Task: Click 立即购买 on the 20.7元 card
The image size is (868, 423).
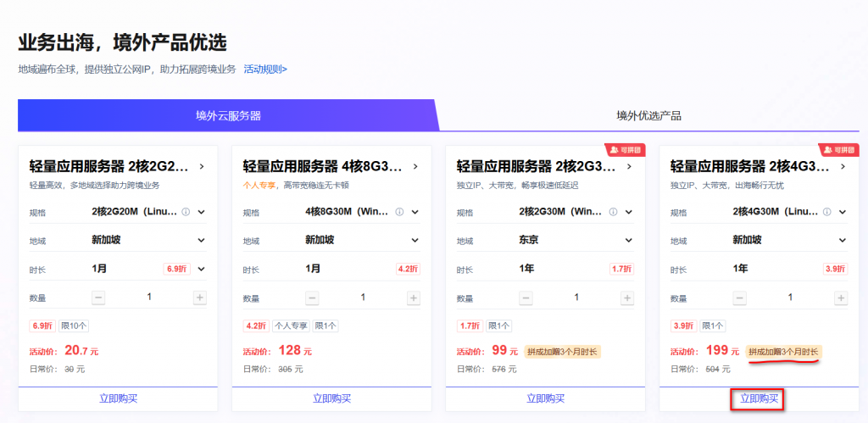Action: (118, 398)
